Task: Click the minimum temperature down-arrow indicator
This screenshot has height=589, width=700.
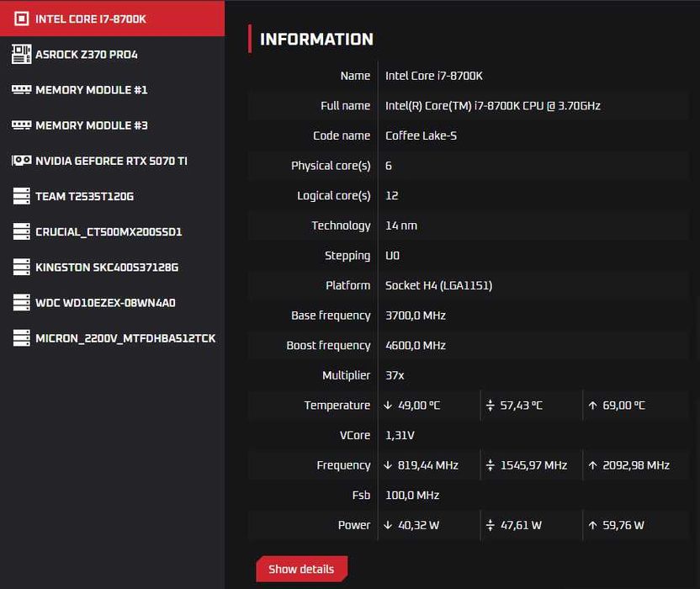Action: (x=388, y=406)
